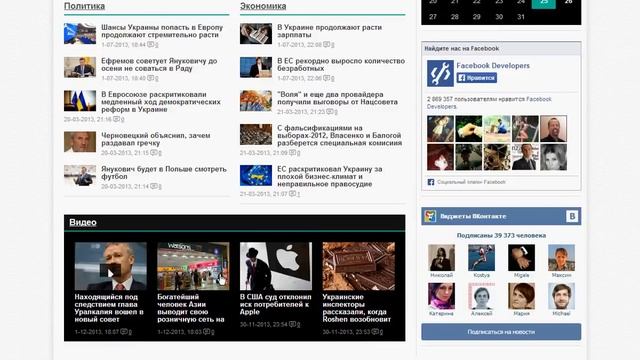Image resolution: width=640 pixels, height=360 pixels.
Task: Click thumbnail beside 'количество безработных' article
Action: click(256, 67)
